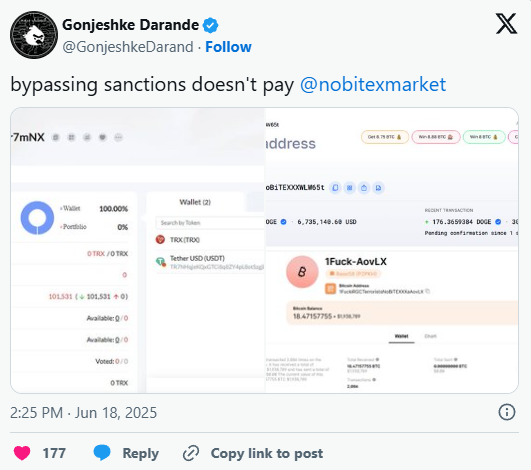
Task: Open the post info circle icon
Action: click(507, 412)
